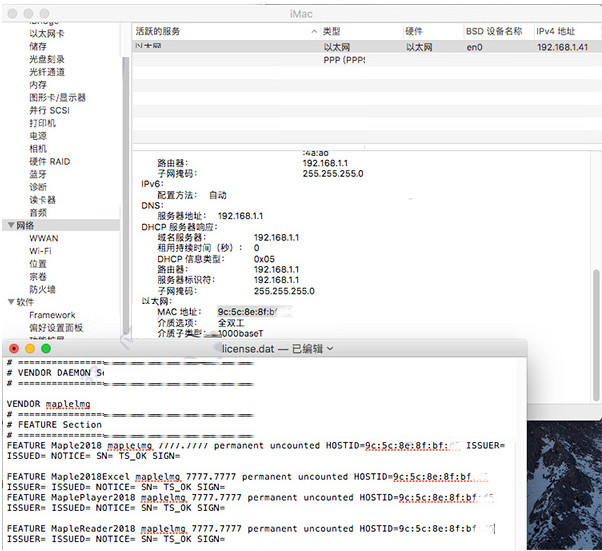Select 相机 in the sidebar

pyautogui.click(x=38, y=149)
